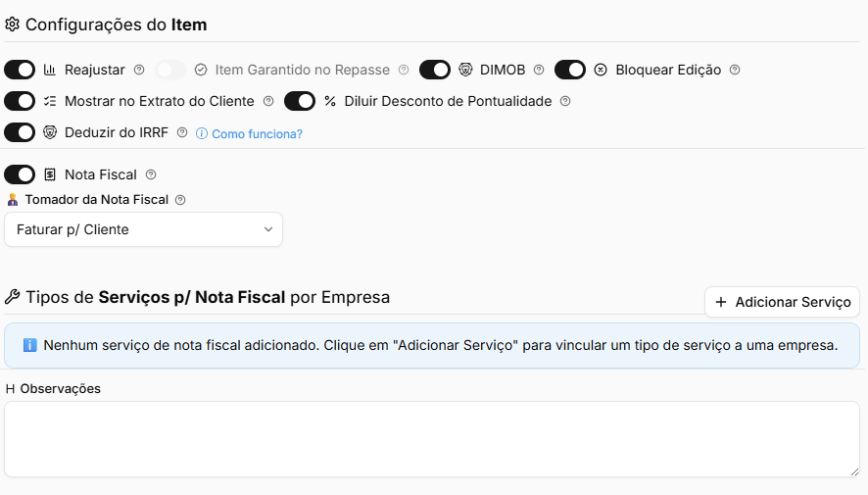Click the gear icon beside Configurações do Item
This screenshot has width=868, height=495.
(12, 25)
